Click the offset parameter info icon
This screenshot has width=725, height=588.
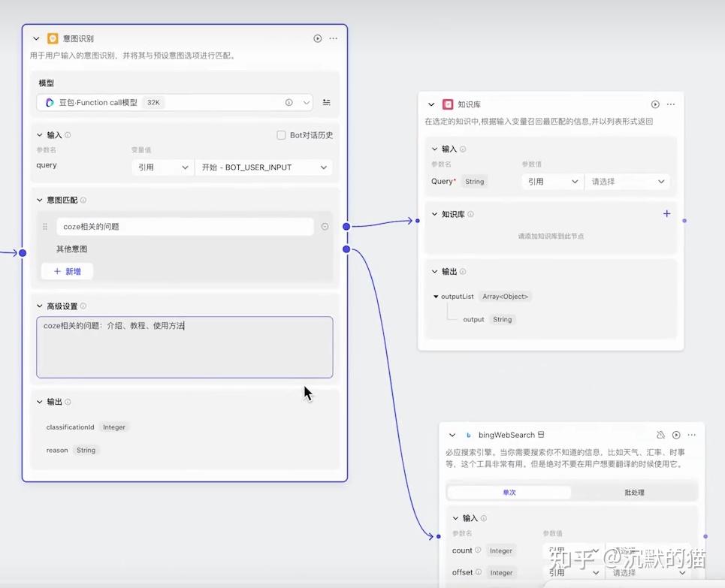click(x=479, y=571)
